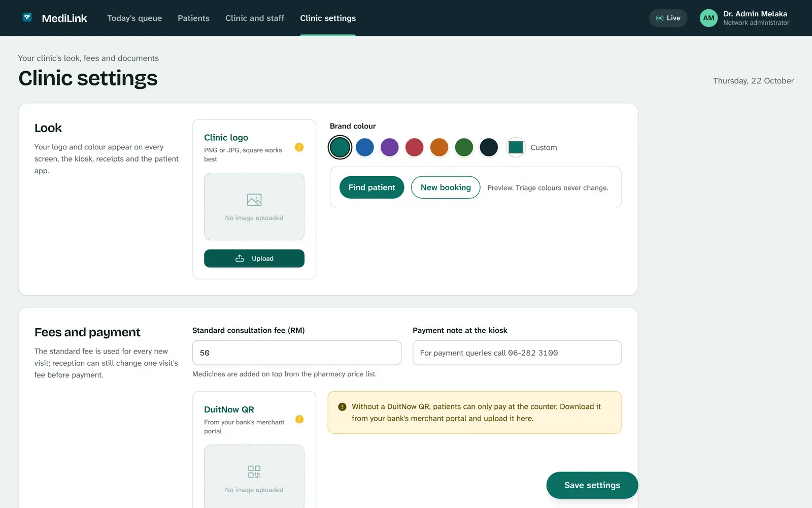Toggle the Live status pill
Viewport: 812px width, 508px height.
pos(668,18)
